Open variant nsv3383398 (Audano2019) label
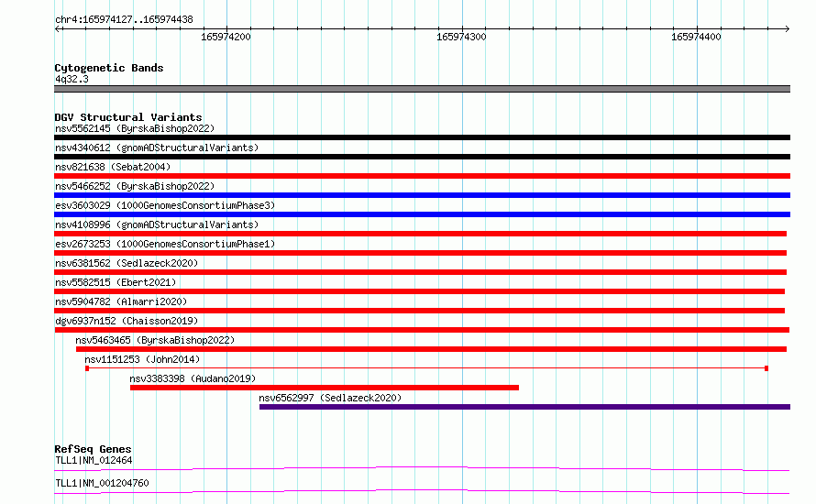 point(193,378)
